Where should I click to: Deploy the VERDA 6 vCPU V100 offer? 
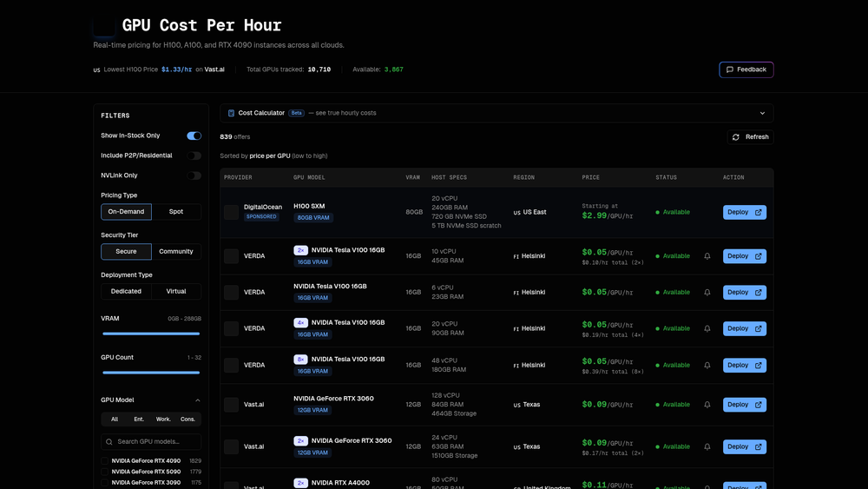(745, 293)
